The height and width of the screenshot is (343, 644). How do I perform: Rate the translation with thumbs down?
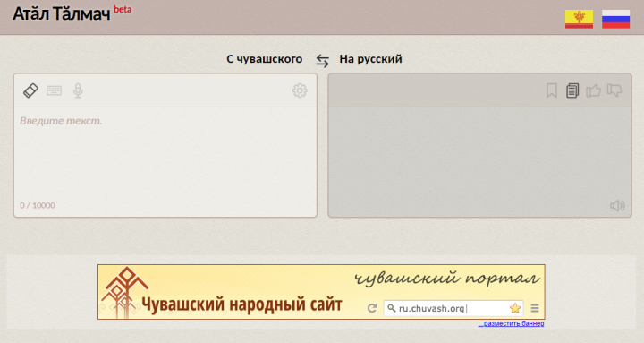[x=614, y=90]
